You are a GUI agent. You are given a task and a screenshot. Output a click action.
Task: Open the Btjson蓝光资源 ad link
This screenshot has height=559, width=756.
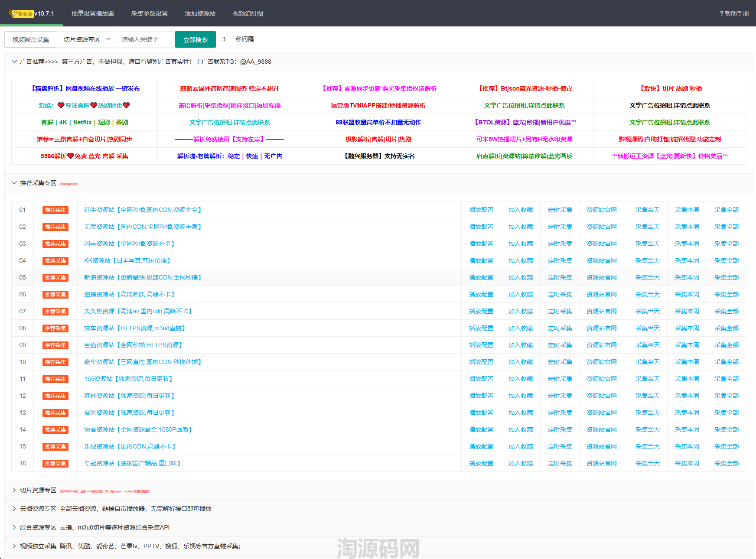point(524,88)
